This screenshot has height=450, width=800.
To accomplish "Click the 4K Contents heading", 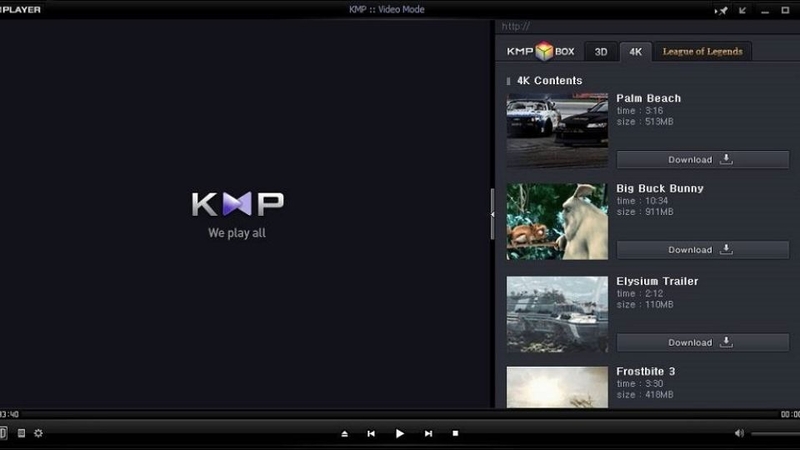I will pyautogui.click(x=549, y=81).
